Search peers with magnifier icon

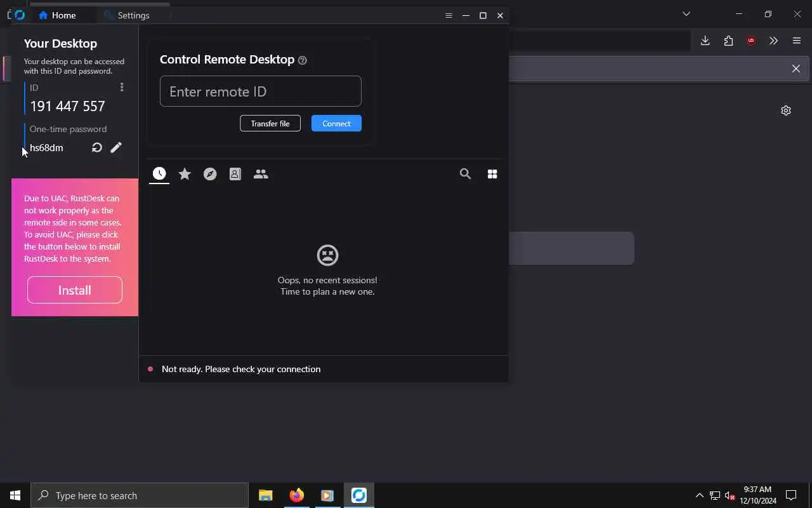(466, 173)
